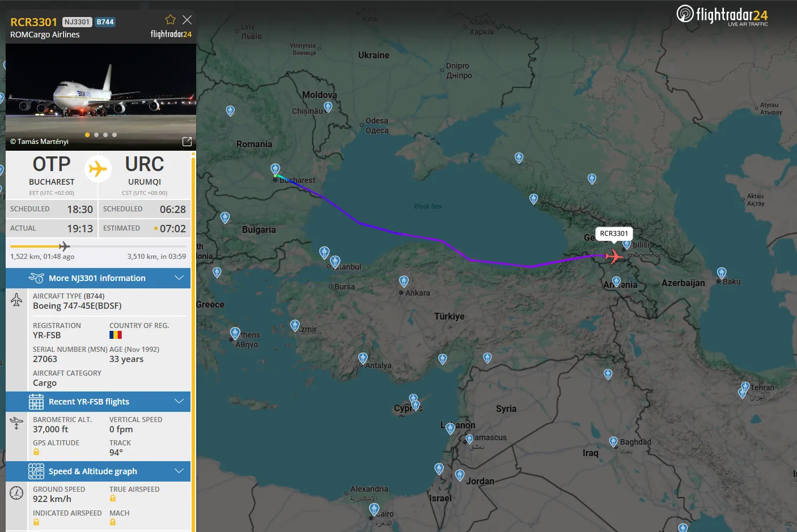Screen dimensions: 797x532
Task: Close the RCR3301 flight panel
Action: click(x=187, y=20)
